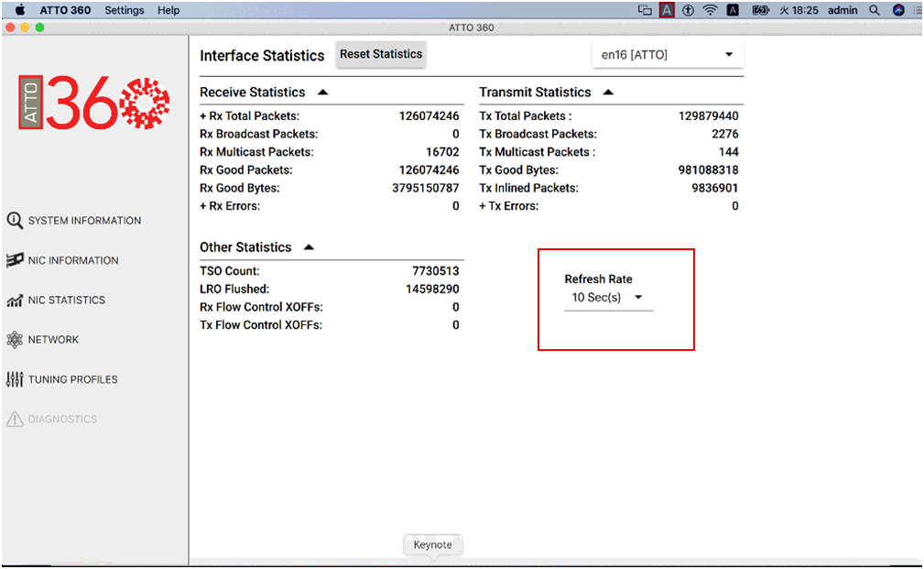Open the ATTO 360 application menu

[65, 10]
